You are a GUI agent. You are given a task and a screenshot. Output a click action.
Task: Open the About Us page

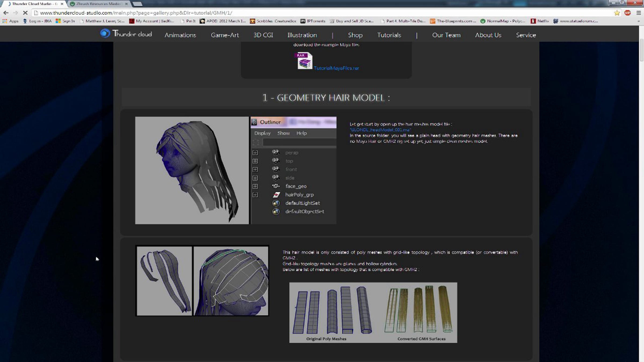click(488, 35)
